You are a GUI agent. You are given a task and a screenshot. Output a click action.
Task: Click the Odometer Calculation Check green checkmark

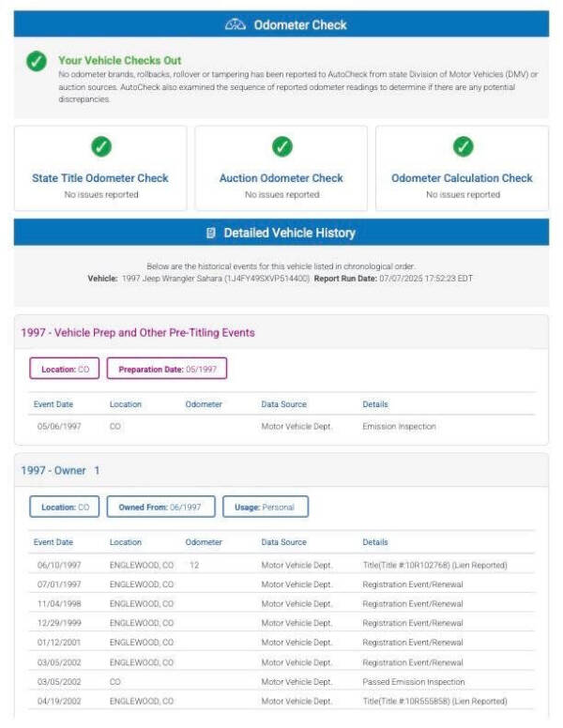pyautogui.click(x=462, y=146)
